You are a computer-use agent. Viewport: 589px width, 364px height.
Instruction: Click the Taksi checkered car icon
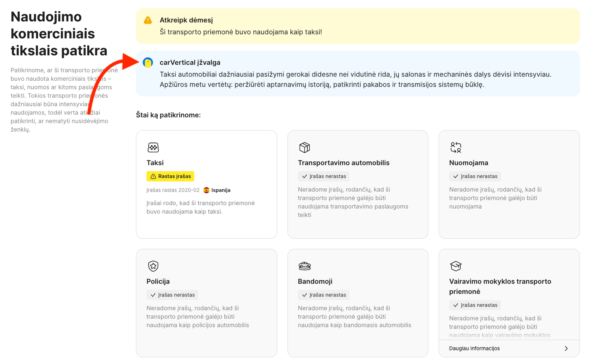click(153, 147)
